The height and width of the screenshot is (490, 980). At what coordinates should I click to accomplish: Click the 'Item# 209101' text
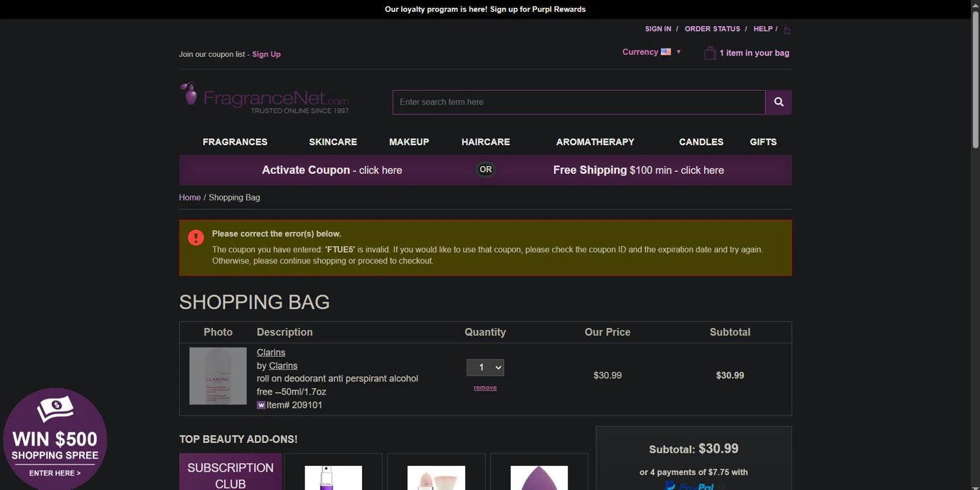[294, 405]
